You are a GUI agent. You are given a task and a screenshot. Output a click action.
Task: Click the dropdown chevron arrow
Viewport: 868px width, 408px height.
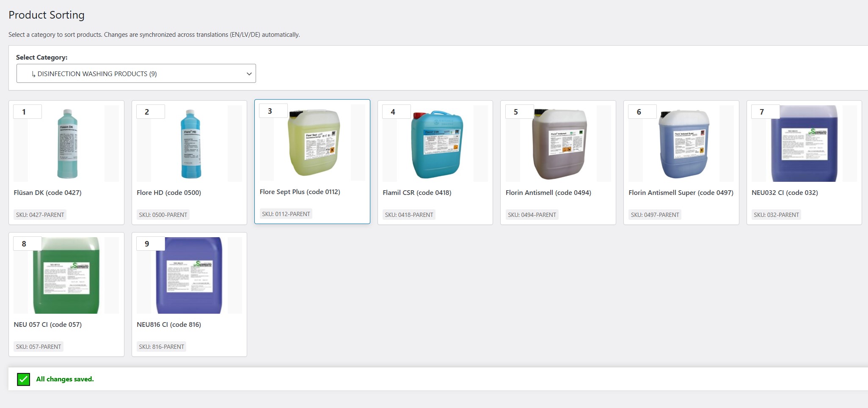pyautogui.click(x=249, y=74)
